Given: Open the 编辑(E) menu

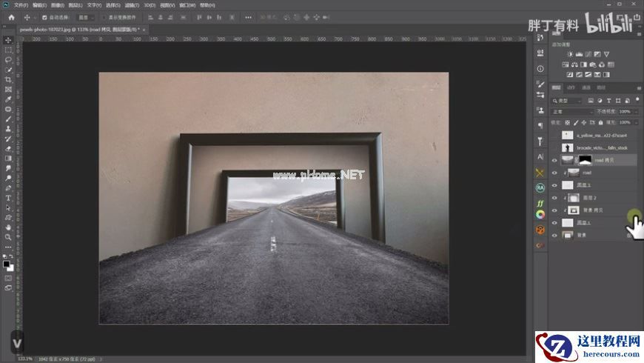Looking at the screenshot, I should [x=39, y=5].
